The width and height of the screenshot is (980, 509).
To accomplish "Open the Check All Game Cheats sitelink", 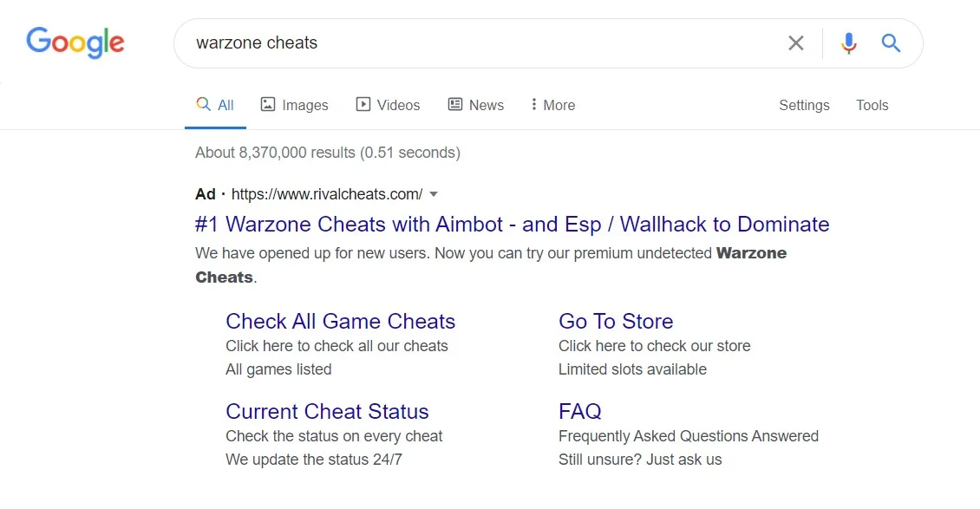I will pyautogui.click(x=340, y=321).
